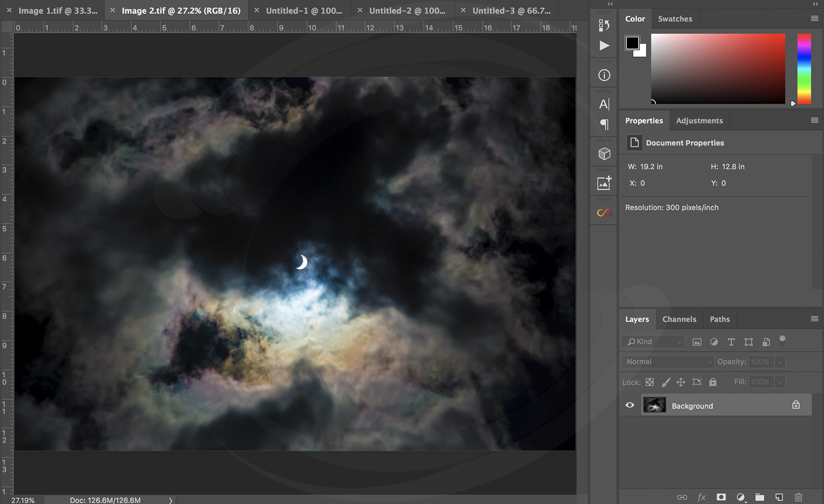824x504 pixels.
Task: Switch to the Swatches tab
Action: pos(675,19)
